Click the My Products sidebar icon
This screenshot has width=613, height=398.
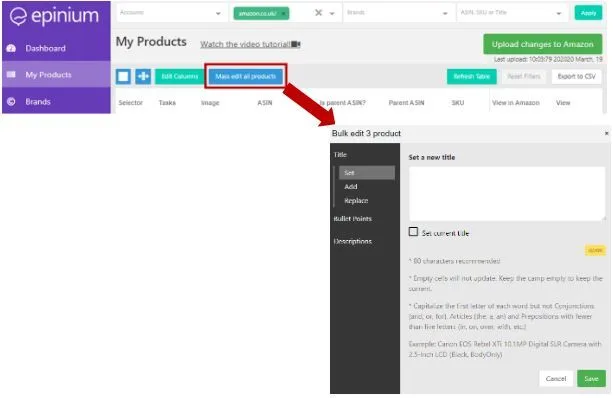pos(11,74)
